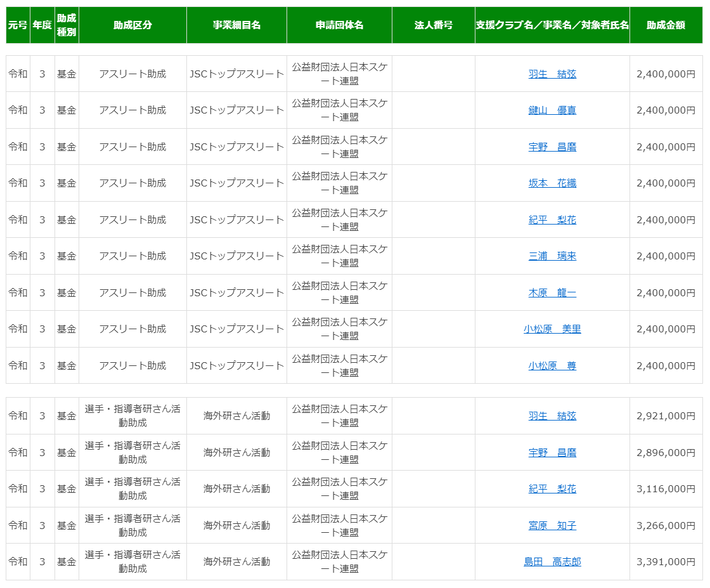Open 紀平 梨花 link in 2,400,000円 row
This screenshot has height=588, width=710.
tap(552, 220)
